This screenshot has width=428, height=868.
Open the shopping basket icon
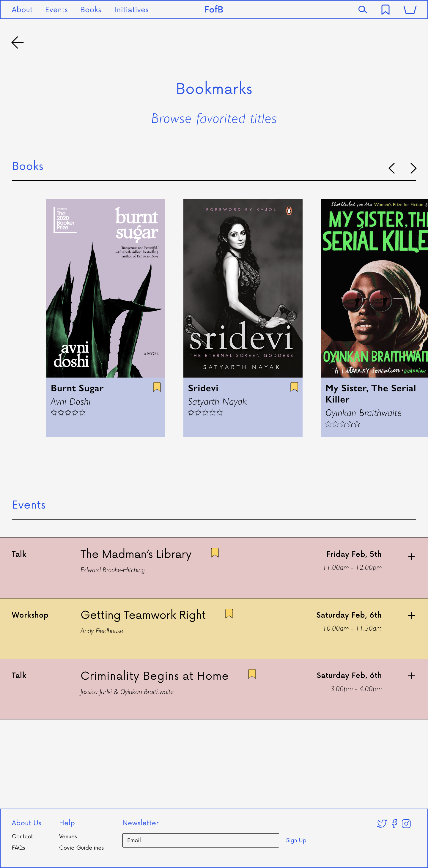pos(410,10)
